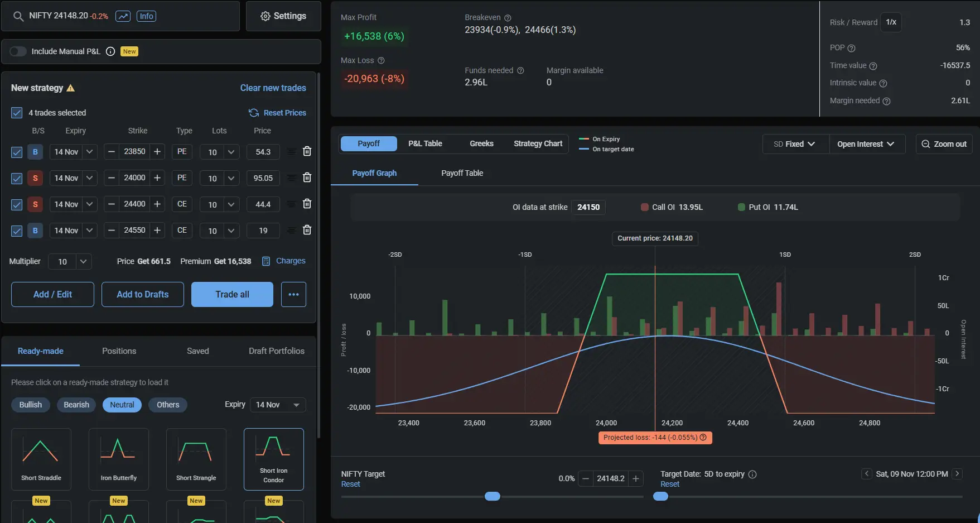Load the Short Strangle strategy
Screen dimensions: 980x523
[x=196, y=459]
